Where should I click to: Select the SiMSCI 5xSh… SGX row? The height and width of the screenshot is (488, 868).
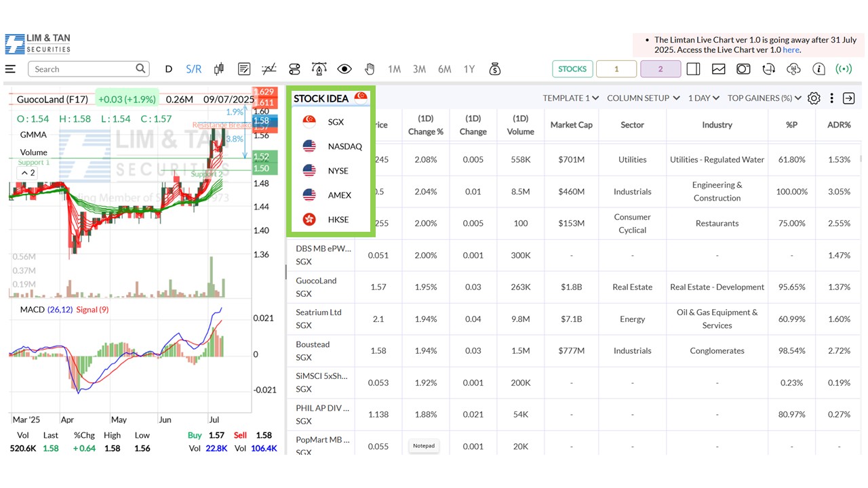575,382
